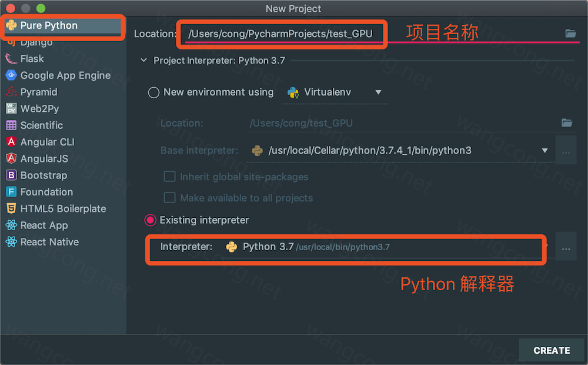Screen dimensions: 588x365
Task: Toggle Inherit global site-packages checkbox
Action: click(x=169, y=177)
